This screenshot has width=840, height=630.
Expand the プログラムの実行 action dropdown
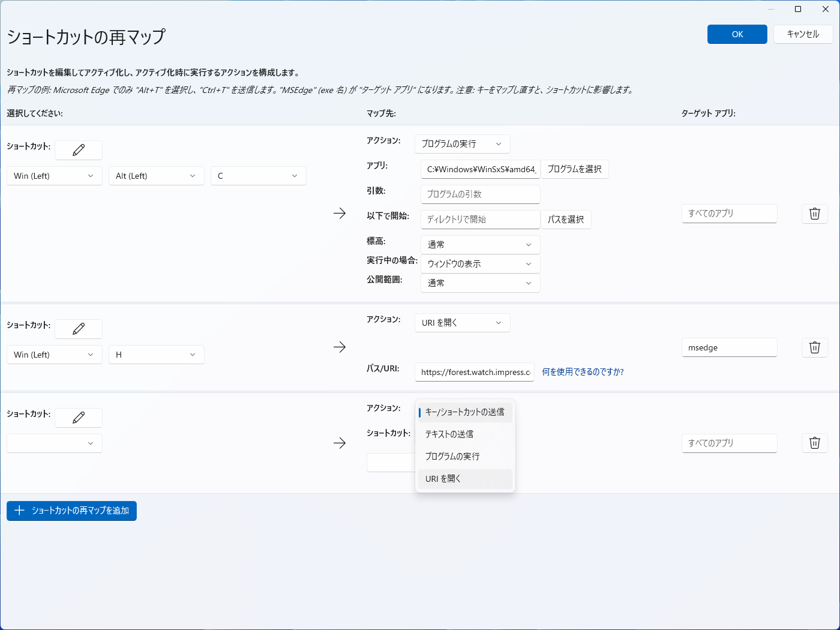(463, 144)
